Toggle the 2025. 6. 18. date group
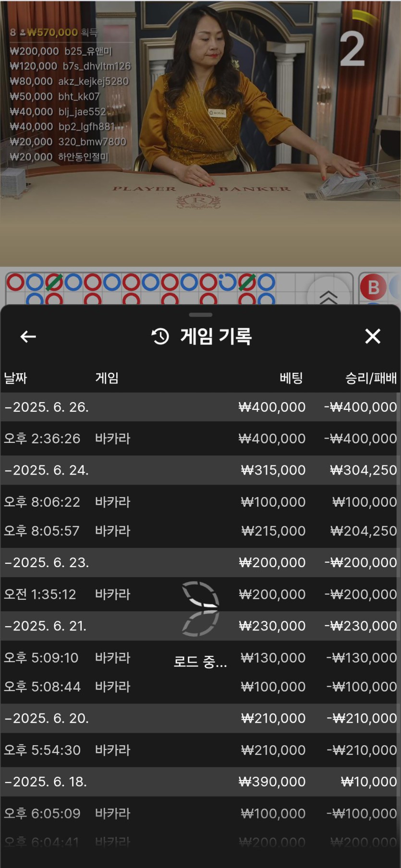 point(46,782)
